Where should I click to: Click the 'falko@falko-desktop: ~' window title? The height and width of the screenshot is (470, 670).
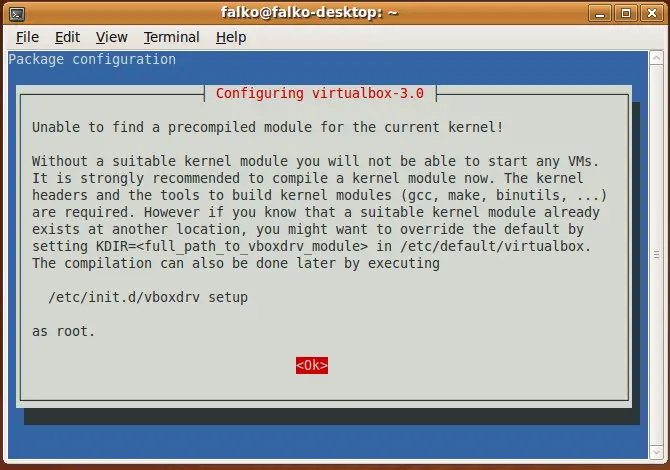[x=309, y=13]
